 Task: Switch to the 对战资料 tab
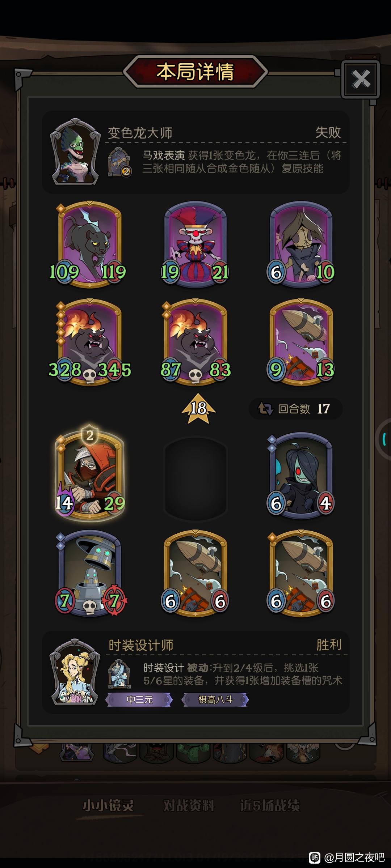coord(189,805)
